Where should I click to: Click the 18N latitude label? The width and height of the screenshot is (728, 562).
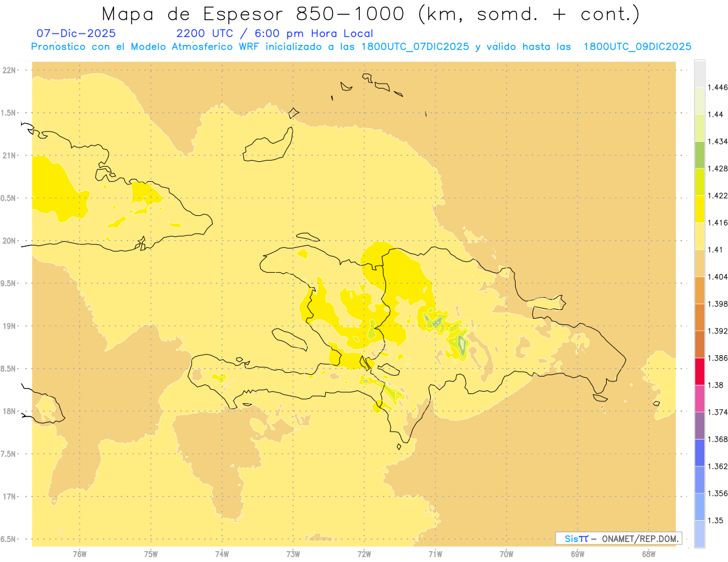pos(10,412)
